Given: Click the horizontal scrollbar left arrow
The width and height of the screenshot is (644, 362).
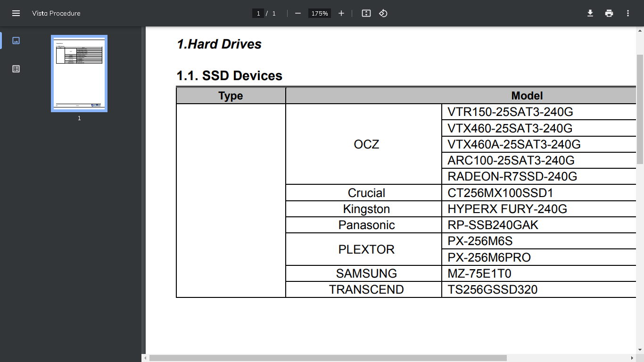Looking at the screenshot, I should [x=145, y=358].
